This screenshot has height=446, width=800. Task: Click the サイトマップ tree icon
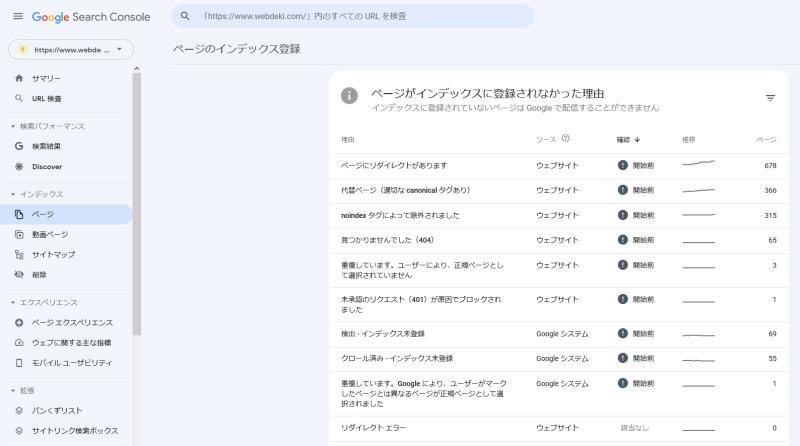click(19, 254)
